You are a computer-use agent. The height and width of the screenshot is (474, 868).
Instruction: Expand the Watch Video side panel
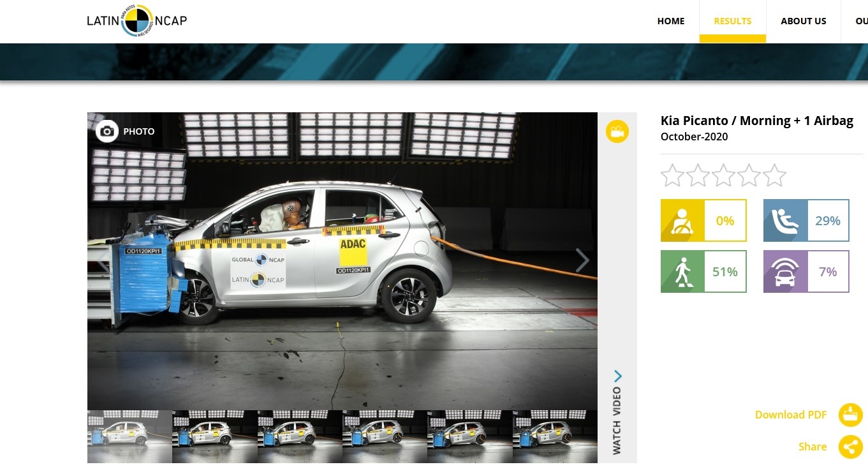(x=617, y=411)
